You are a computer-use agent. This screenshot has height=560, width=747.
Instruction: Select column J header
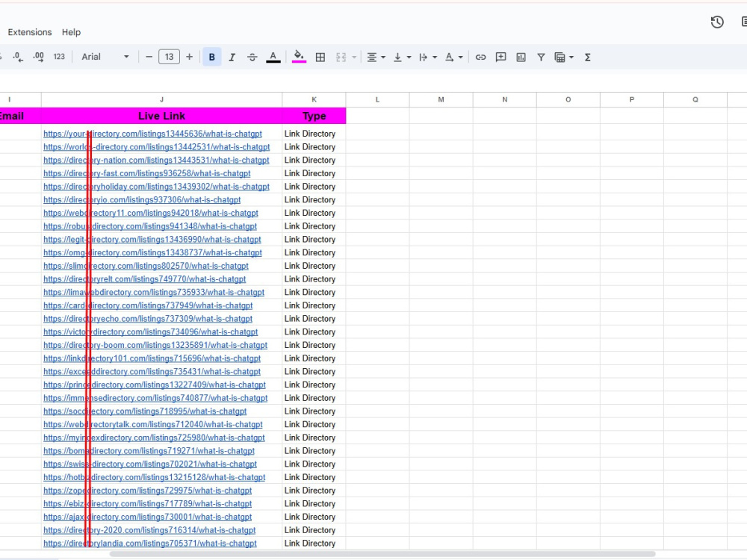161,99
